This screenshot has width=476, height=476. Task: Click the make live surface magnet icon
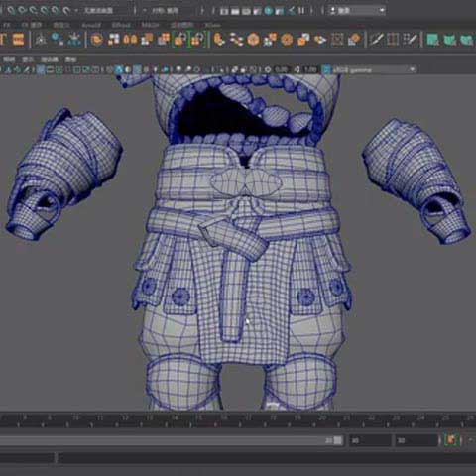pos(66,11)
